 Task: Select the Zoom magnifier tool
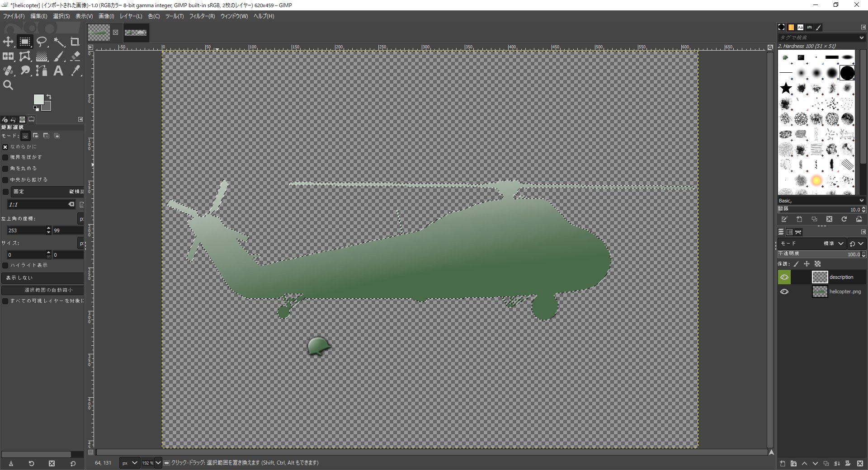click(8, 85)
